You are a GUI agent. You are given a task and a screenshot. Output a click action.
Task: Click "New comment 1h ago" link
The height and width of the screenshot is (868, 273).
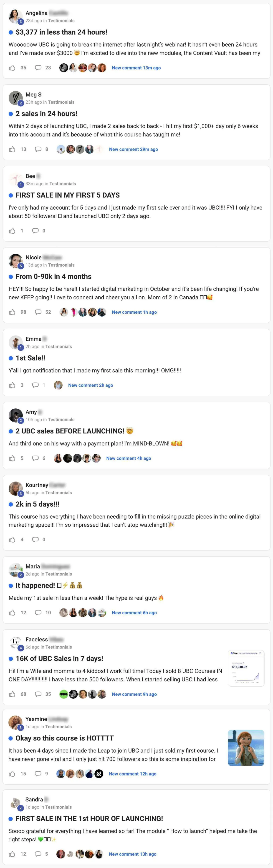(134, 312)
